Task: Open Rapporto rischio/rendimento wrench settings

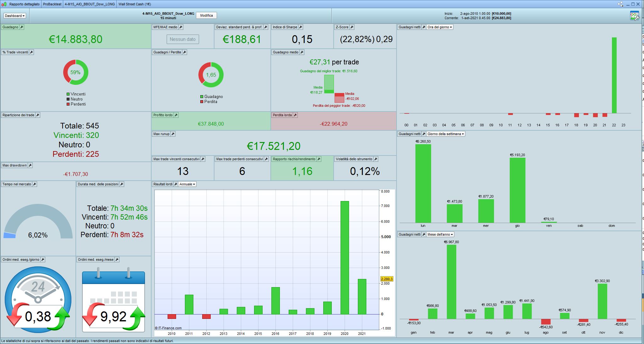Action: pos(319,159)
